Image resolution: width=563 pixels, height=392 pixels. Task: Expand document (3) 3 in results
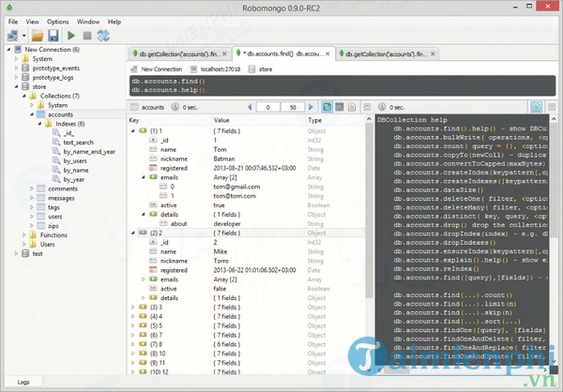pyautogui.click(x=132, y=307)
